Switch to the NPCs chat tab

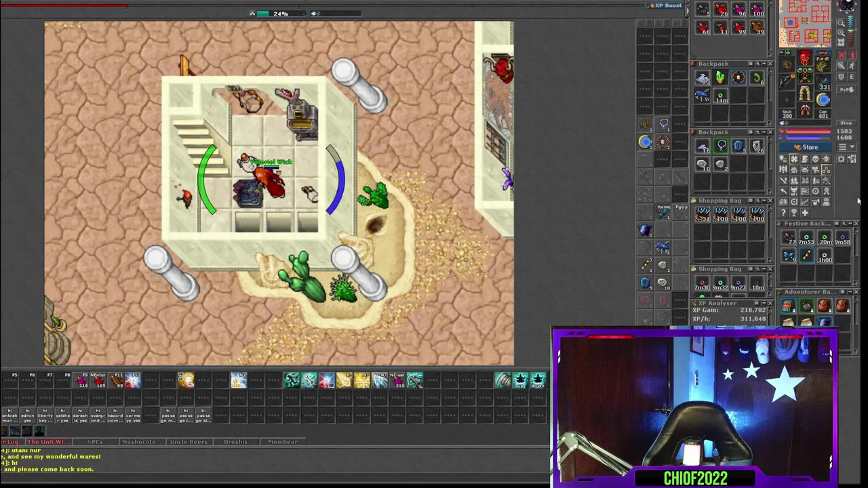95,442
